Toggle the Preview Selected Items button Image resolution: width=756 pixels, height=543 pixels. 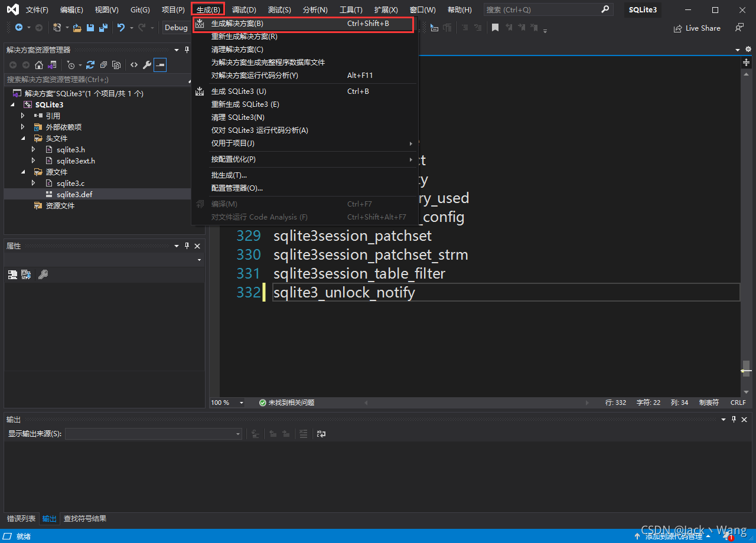tap(160, 65)
